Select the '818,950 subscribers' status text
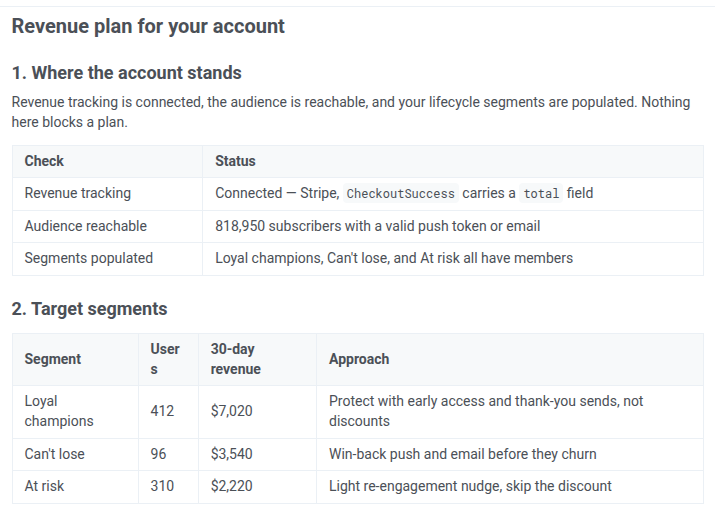This screenshot has height=515, width=715. 378,226
